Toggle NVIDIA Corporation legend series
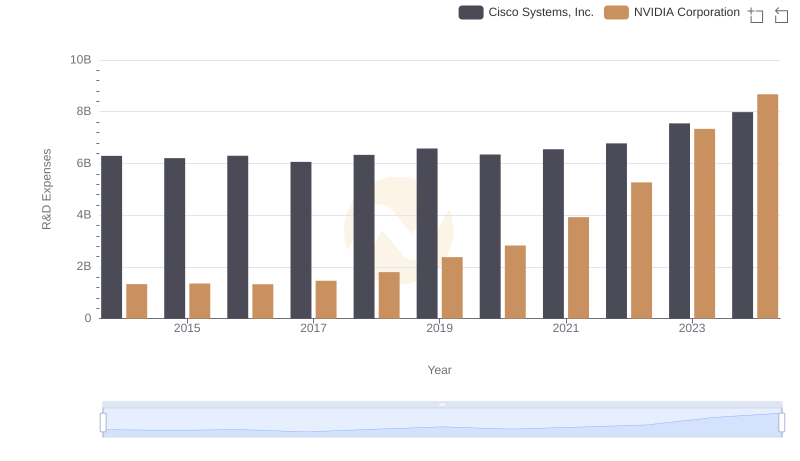This screenshot has height=461, width=800. click(671, 12)
